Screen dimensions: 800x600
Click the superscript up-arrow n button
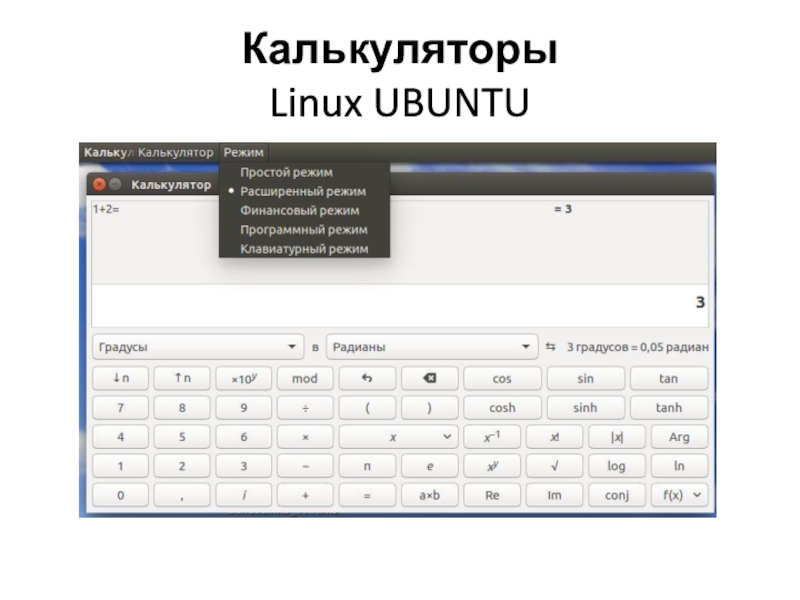coord(182,378)
